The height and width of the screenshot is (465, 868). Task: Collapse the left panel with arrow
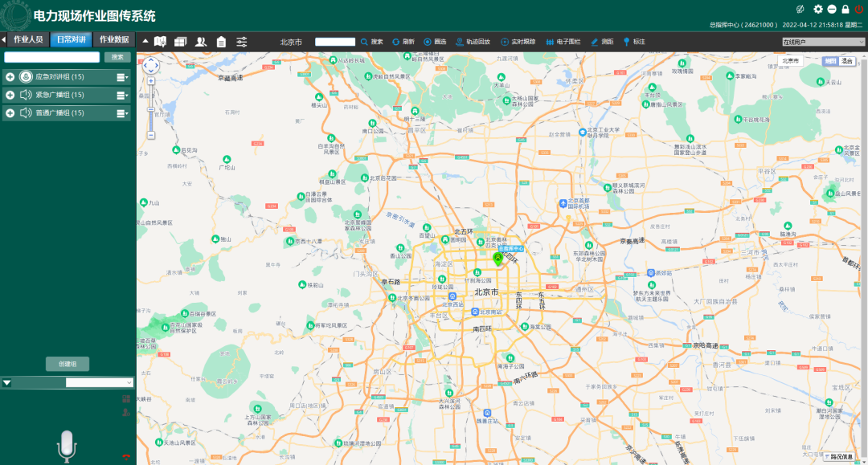(3, 39)
